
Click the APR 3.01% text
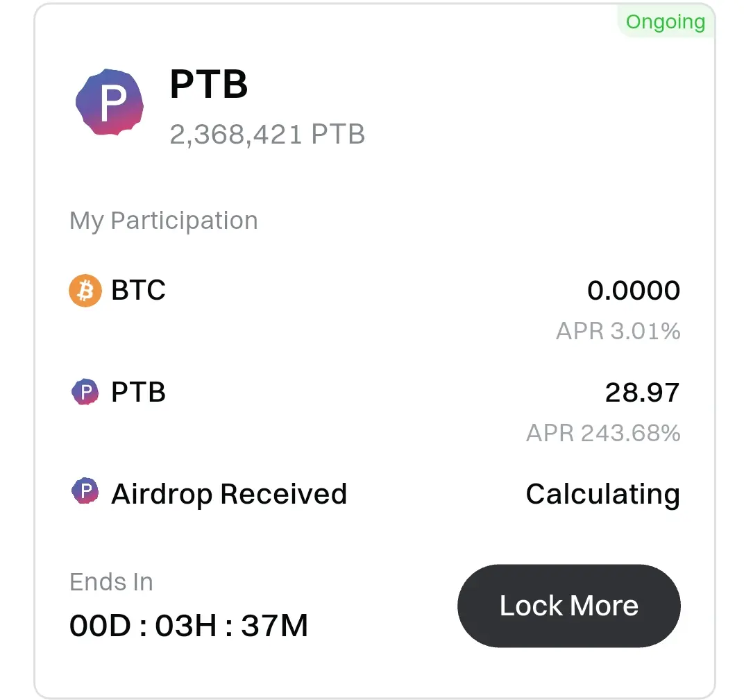pos(618,331)
